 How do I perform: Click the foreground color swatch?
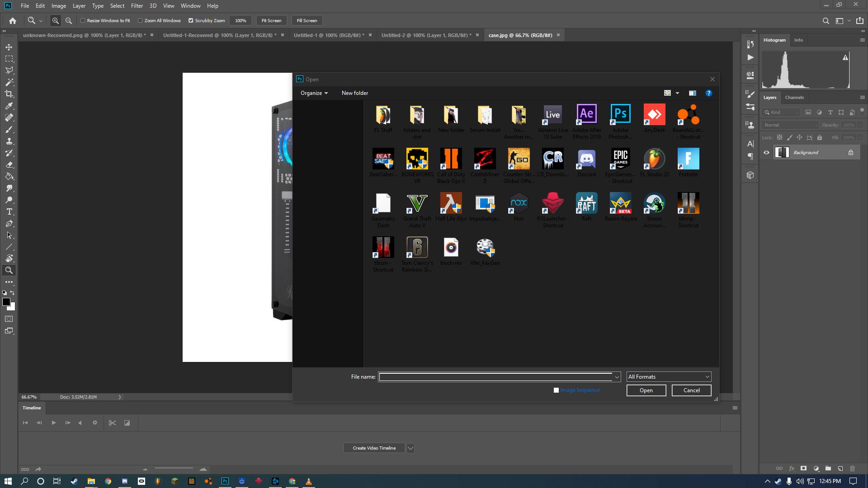click(x=6, y=302)
